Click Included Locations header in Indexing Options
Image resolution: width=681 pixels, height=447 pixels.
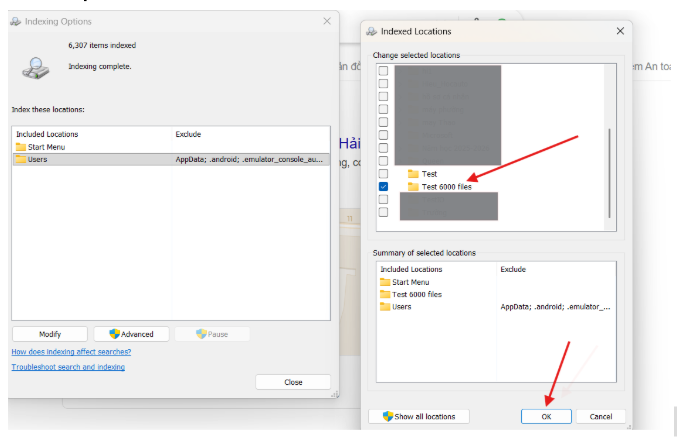click(47, 134)
